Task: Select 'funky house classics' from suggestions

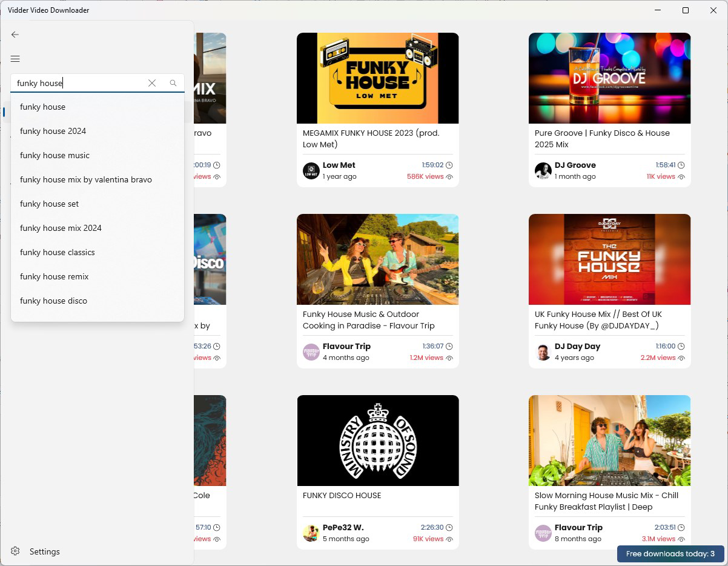Action: pos(57,252)
